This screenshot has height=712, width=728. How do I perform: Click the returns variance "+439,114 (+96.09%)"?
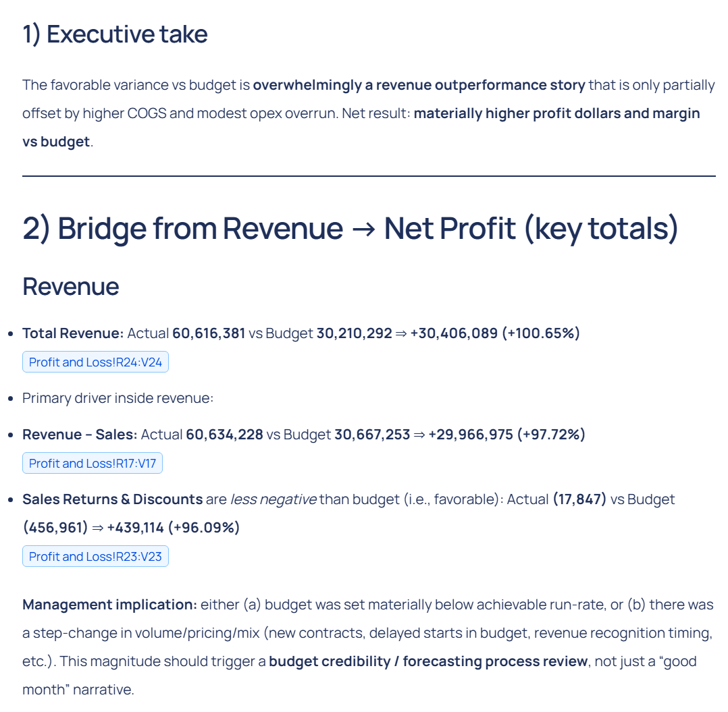[x=173, y=528]
